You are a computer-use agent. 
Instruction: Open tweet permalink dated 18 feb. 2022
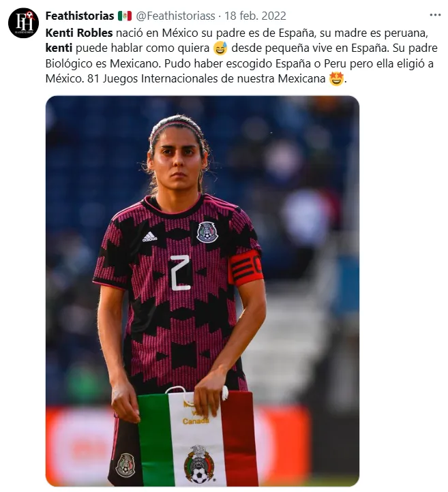click(255, 16)
